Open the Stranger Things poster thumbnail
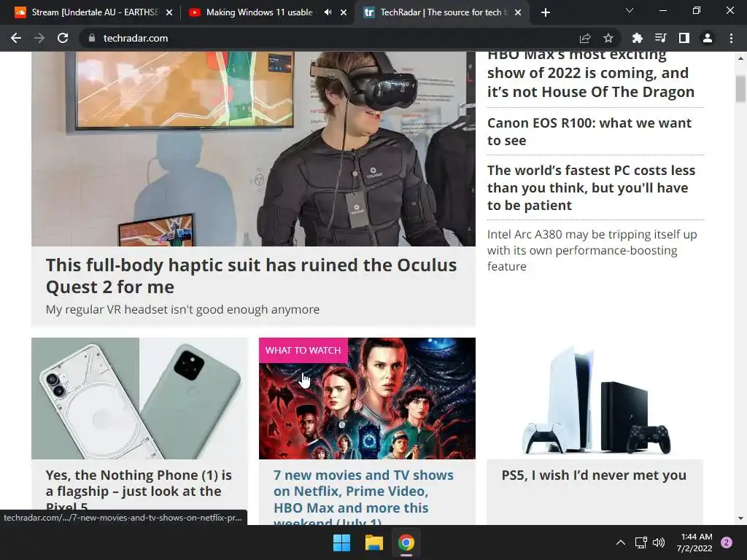The width and height of the screenshot is (747, 560). coord(367,398)
